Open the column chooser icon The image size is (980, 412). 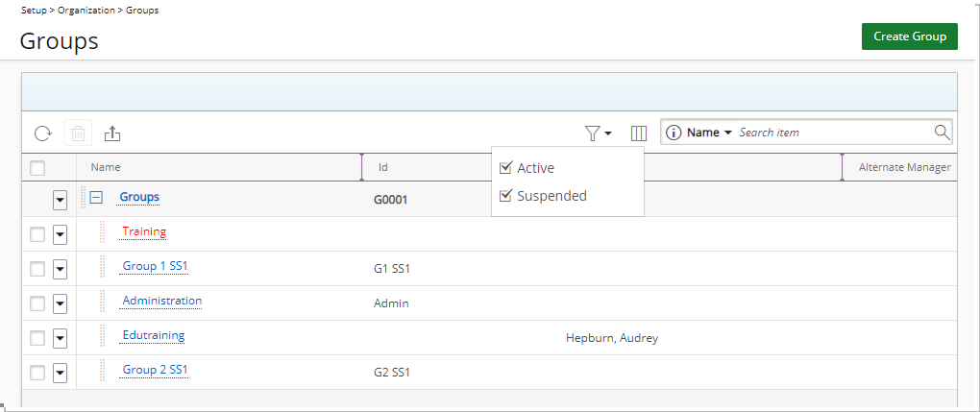pyautogui.click(x=638, y=133)
